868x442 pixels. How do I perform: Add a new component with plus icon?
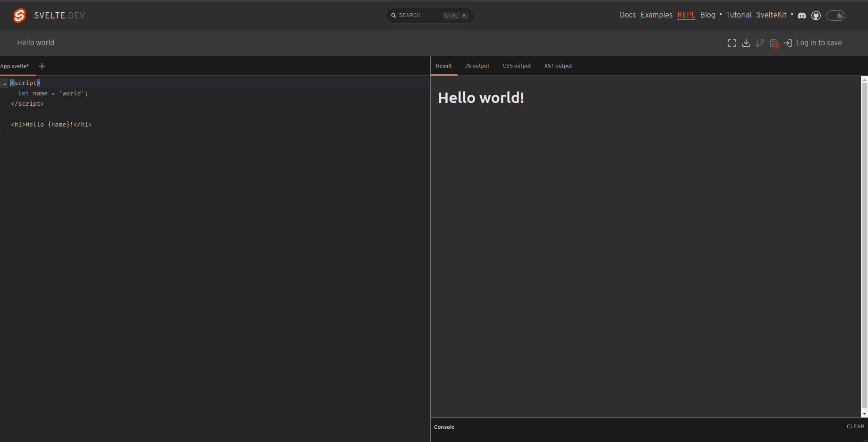coord(42,66)
